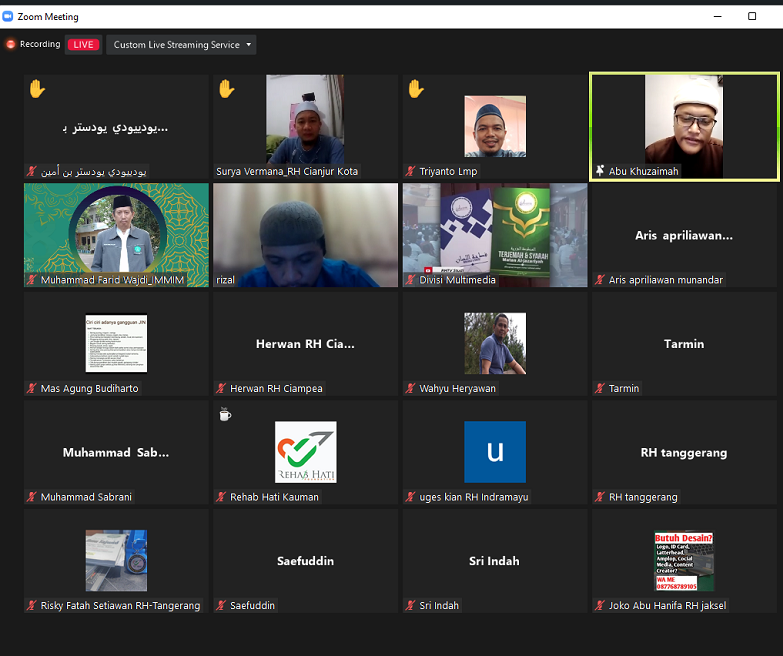
Task: Click the muted mic icon beside Triyanto Lmp
Action: [x=410, y=171]
